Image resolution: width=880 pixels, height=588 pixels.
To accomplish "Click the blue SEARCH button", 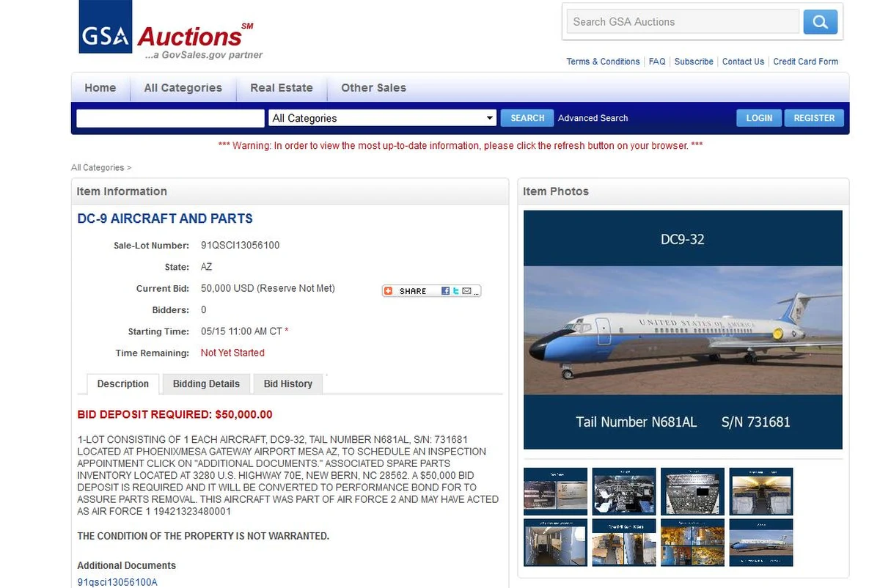I will pyautogui.click(x=527, y=118).
